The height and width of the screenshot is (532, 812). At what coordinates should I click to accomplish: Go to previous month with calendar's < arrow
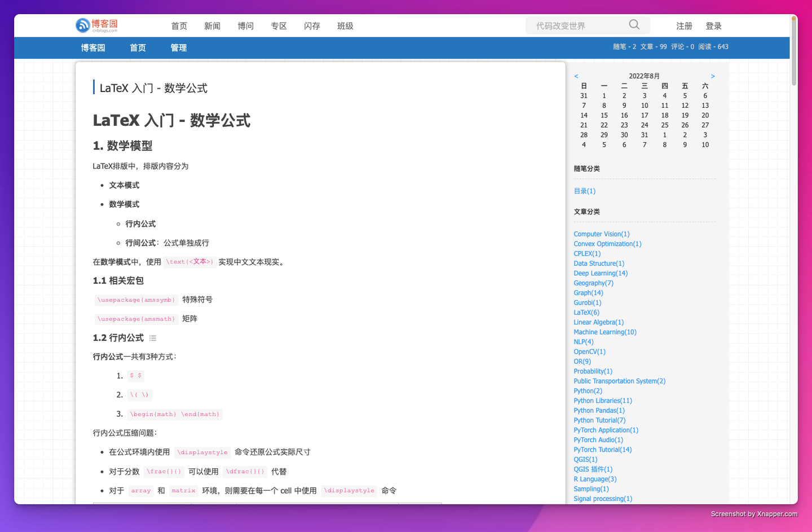[576, 76]
